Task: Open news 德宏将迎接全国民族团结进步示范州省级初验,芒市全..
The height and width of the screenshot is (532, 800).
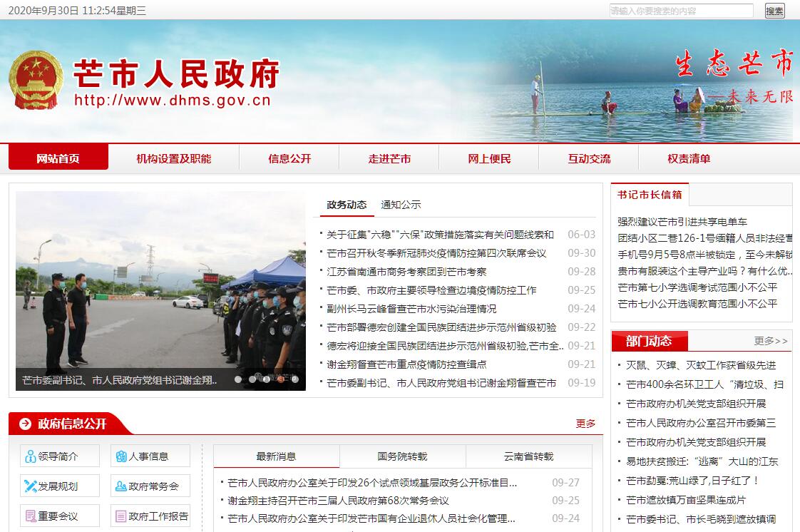Action: point(445,346)
